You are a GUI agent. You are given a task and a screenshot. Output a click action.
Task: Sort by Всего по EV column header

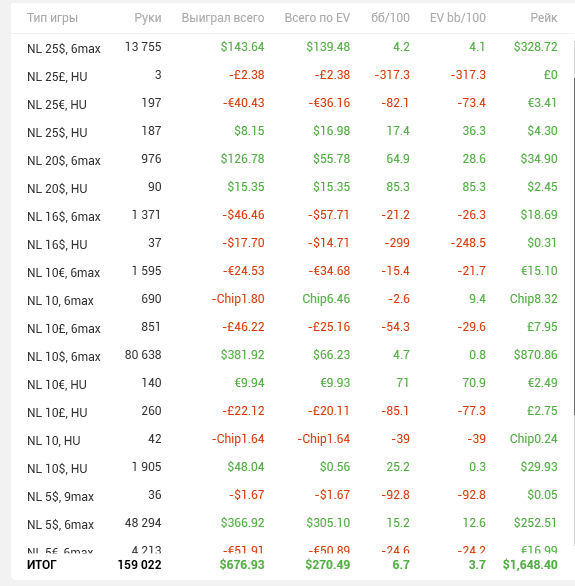coord(317,18)
